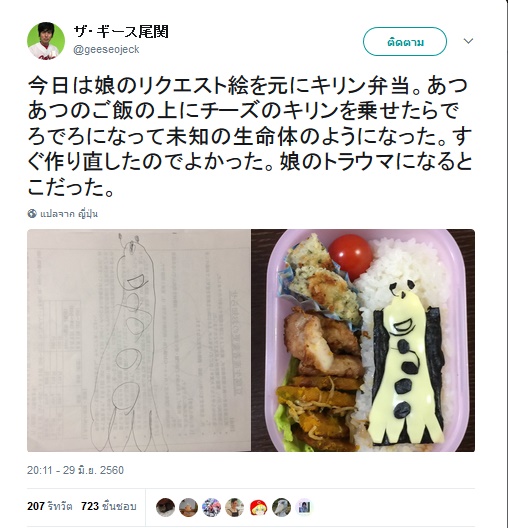Click the Japanese tweet body text
This screenshot has width=508, height=528.
click(x=250, y=136)
